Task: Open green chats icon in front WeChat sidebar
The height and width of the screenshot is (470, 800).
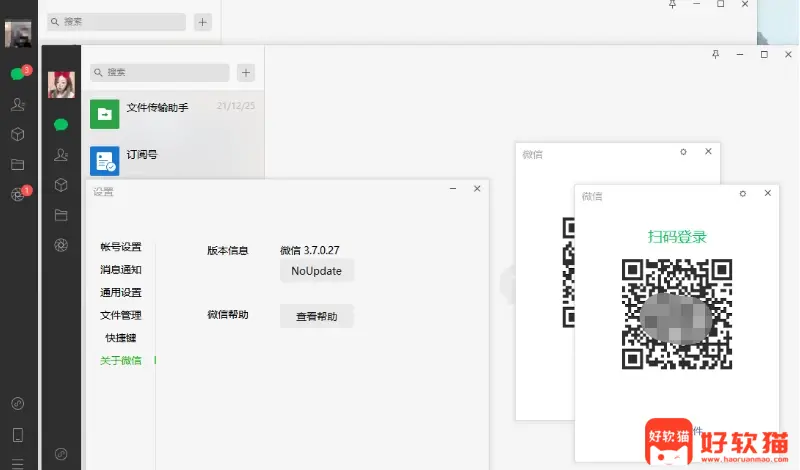Action: (x=61, y=125)
